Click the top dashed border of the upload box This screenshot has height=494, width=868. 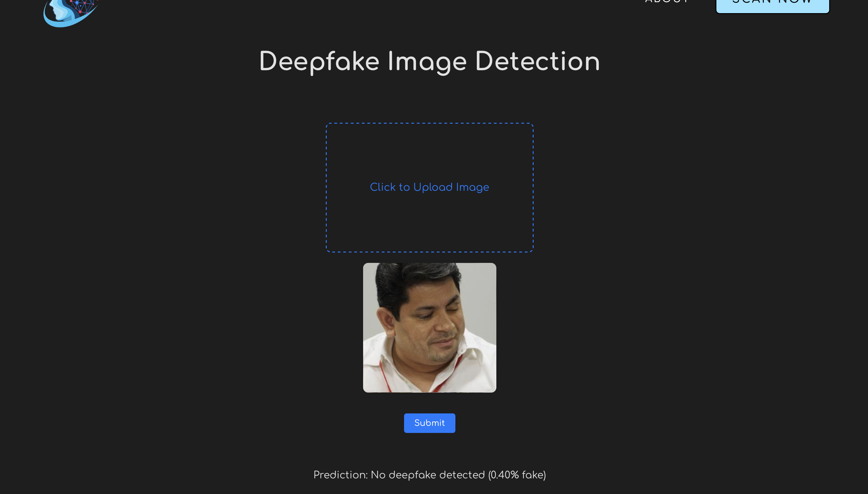[429, 123]
